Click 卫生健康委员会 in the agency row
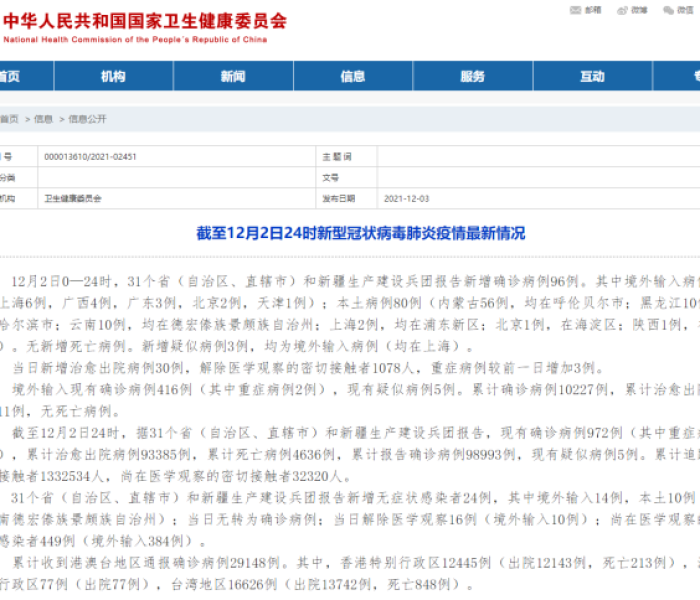The height and width of the screenshot is (600, 700). pos(73,199)
